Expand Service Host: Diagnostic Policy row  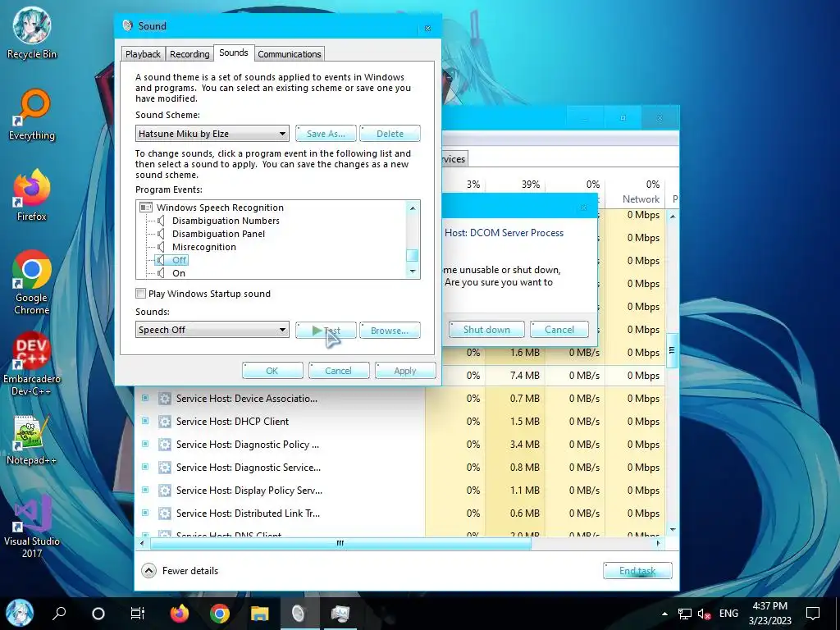point(145,444)
